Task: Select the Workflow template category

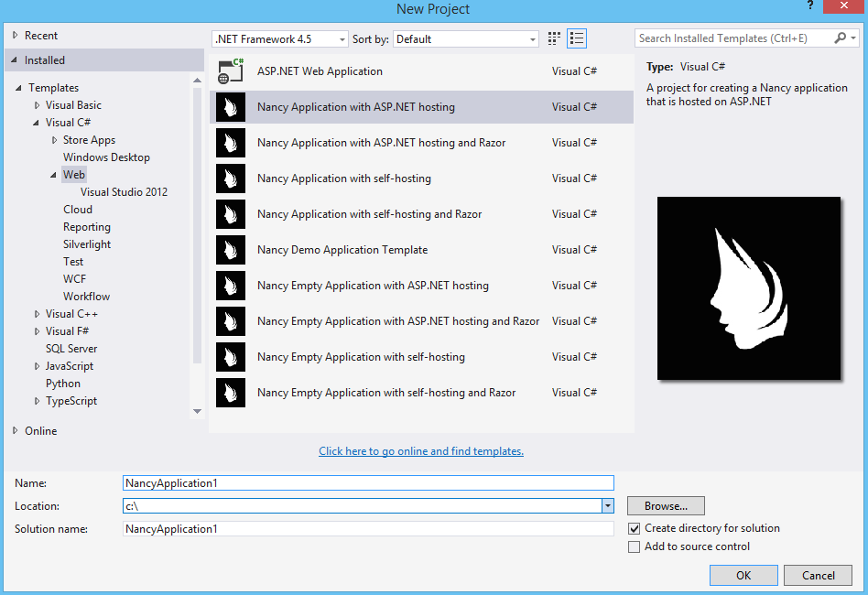Action: click(x=86, y=296)
